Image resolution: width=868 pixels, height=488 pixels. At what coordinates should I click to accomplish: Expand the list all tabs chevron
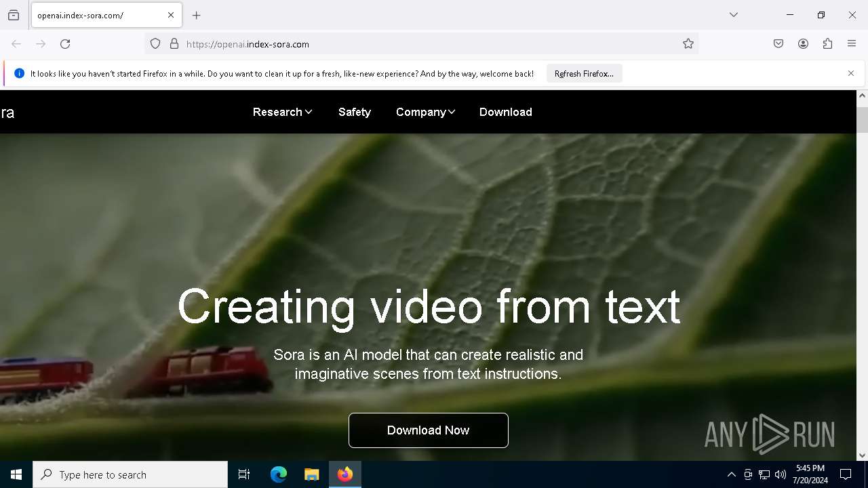tap(734, 15)
